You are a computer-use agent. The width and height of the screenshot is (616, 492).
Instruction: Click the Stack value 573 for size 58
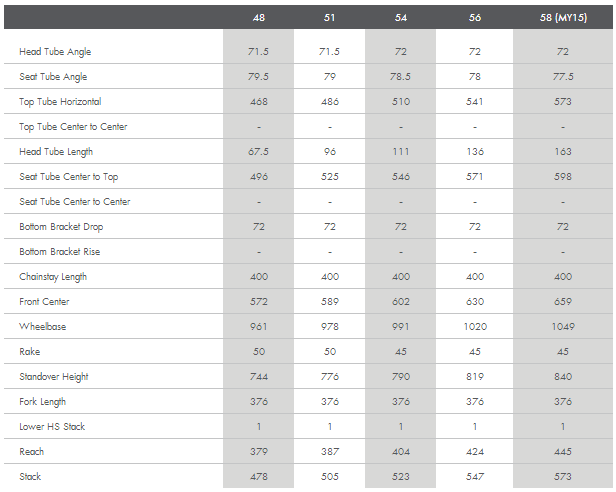[563, 477]
